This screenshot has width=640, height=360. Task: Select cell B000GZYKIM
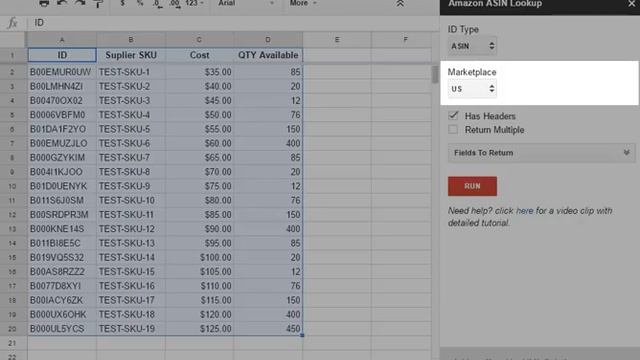coord(62,158)
